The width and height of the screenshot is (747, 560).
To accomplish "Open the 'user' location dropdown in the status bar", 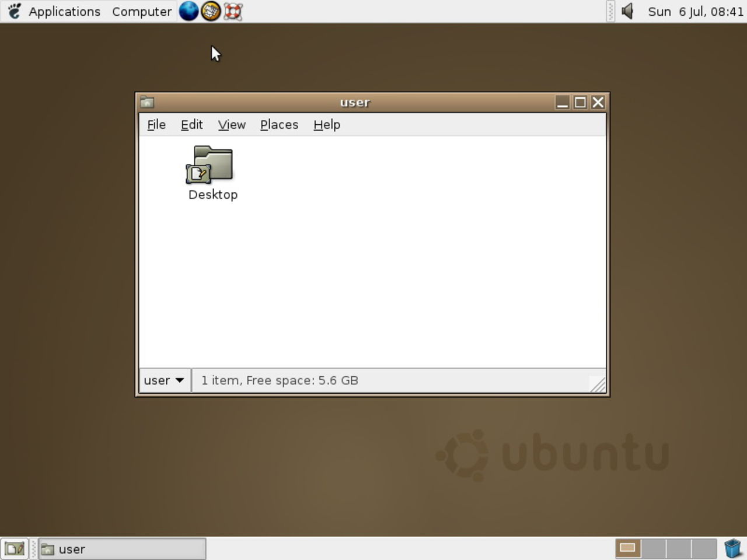I will (163, 380).
